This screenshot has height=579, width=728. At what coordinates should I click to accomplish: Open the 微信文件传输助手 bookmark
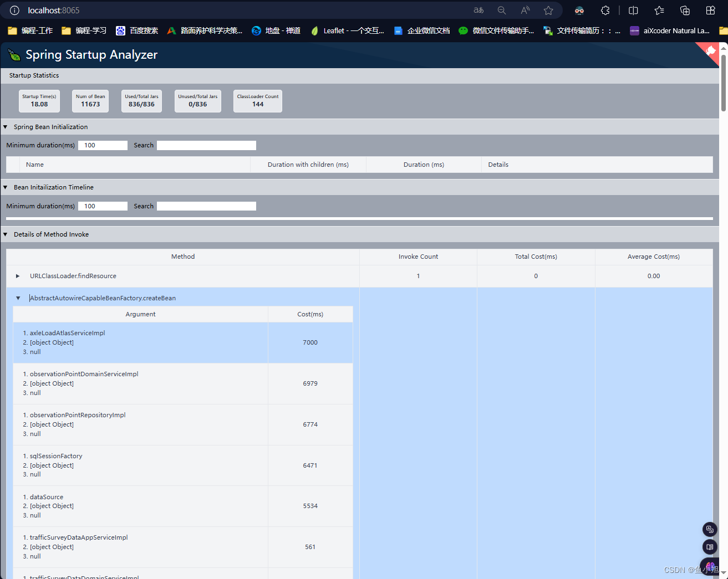496,30
